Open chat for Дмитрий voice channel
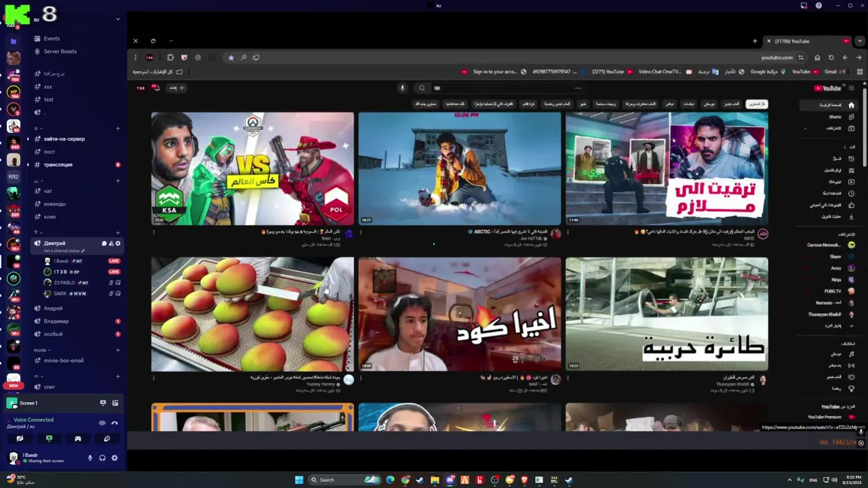This screenshot has width=868, height=488. (104, 243)
